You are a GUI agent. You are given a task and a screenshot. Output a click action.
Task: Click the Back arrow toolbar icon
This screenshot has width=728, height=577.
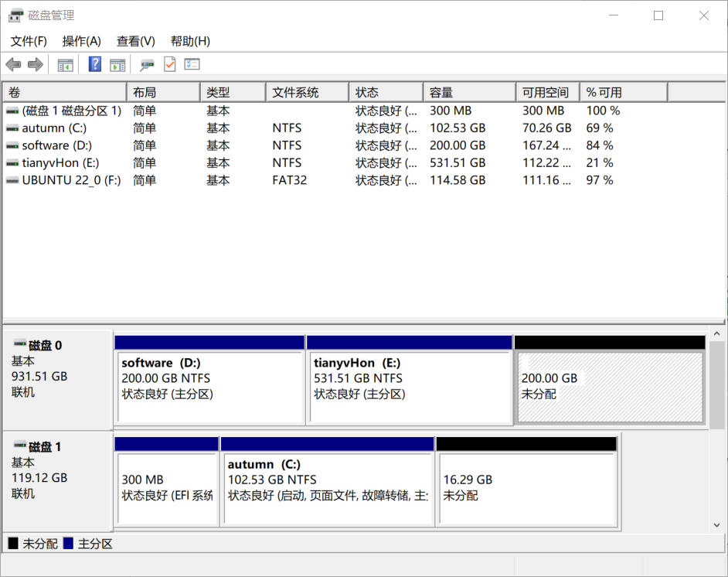13,64
